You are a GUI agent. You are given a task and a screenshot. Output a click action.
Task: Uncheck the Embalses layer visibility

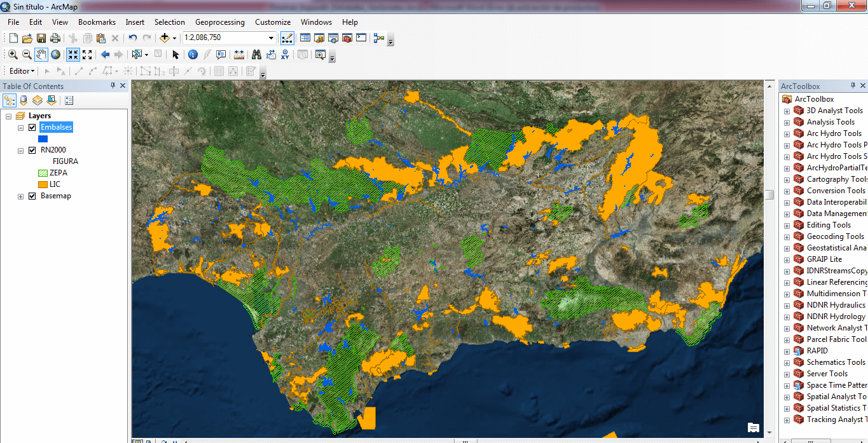[x=32, y=128]
